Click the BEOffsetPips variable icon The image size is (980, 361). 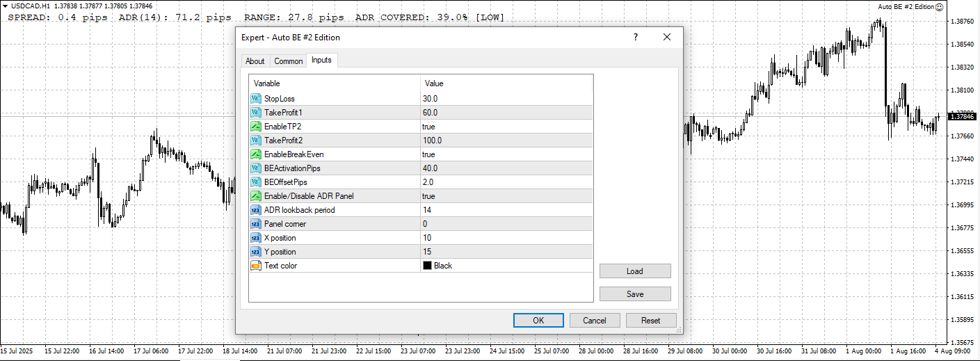click(x=255, y=182)
